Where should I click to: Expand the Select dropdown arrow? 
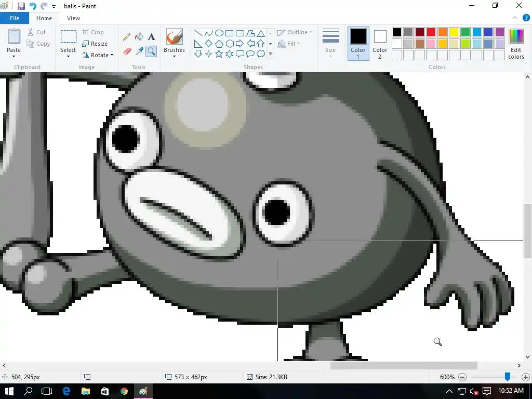68,56
